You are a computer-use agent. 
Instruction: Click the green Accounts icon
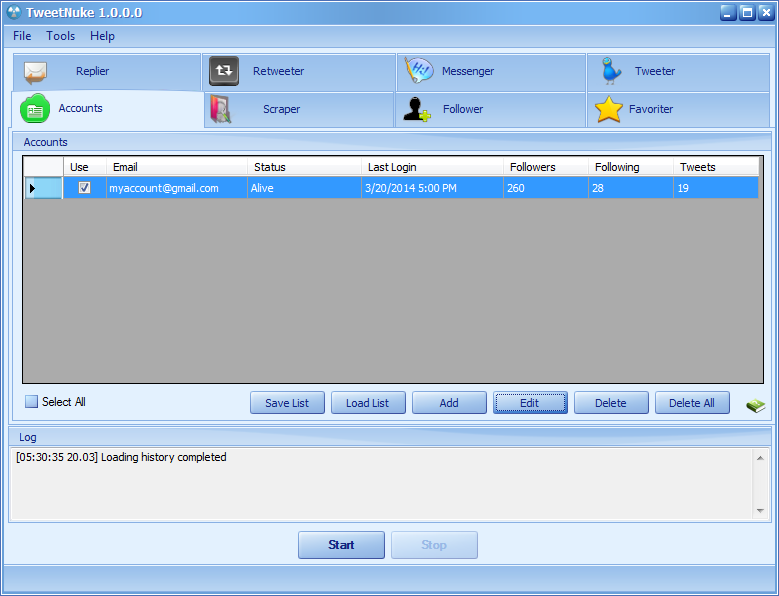click(35, 109)
